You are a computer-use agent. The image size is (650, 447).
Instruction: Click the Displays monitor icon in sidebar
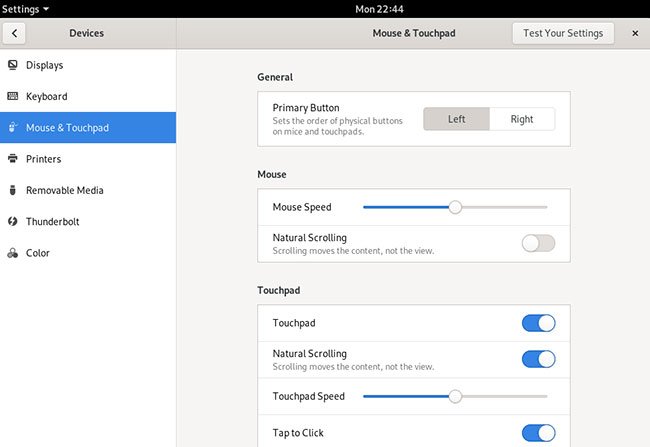click(x=13, y=65)
